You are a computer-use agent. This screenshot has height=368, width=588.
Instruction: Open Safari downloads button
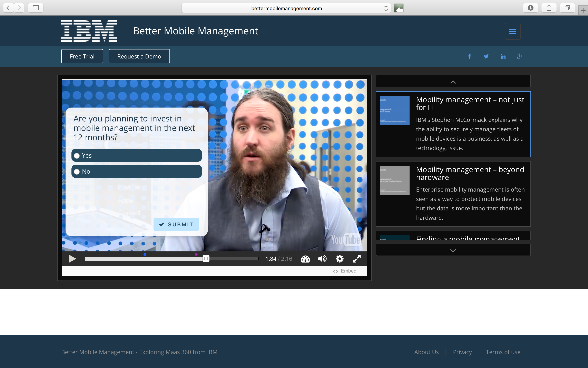click(x=531, y=8)
